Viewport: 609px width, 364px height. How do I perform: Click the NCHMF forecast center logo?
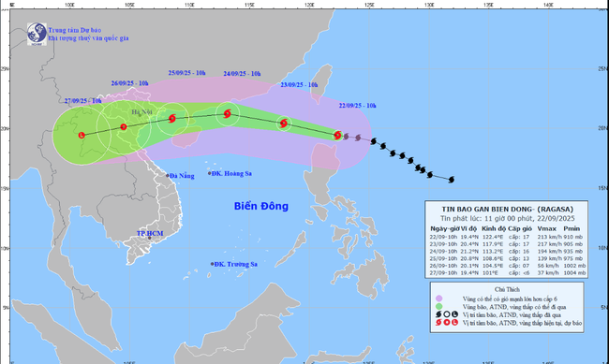point(37,34)
